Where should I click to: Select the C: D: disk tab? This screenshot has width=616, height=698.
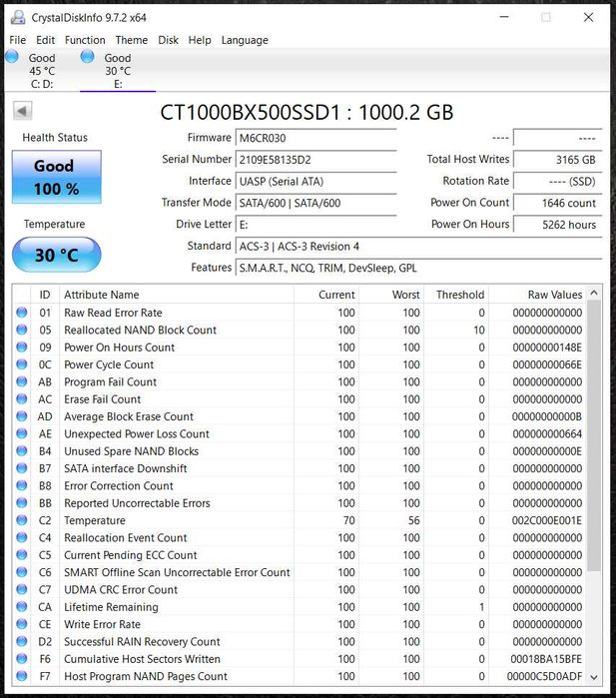[x=42, y=71]
